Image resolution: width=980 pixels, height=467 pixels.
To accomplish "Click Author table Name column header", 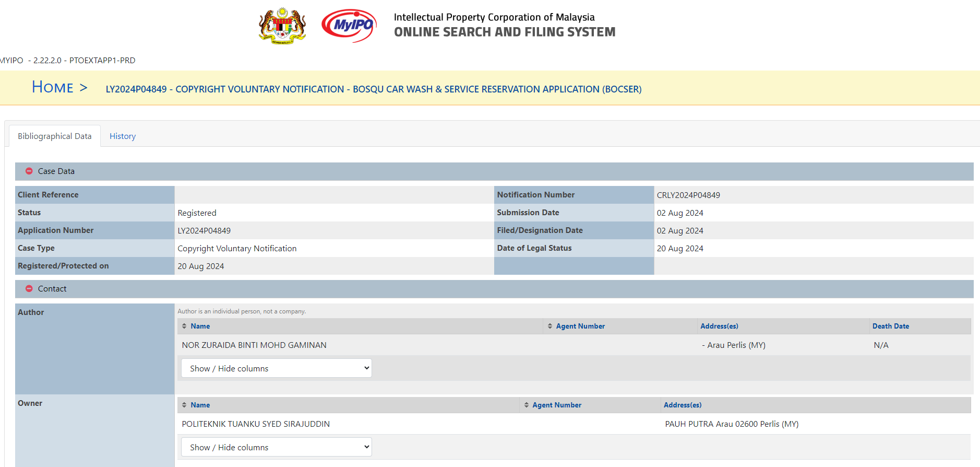I will pos(200,326).
